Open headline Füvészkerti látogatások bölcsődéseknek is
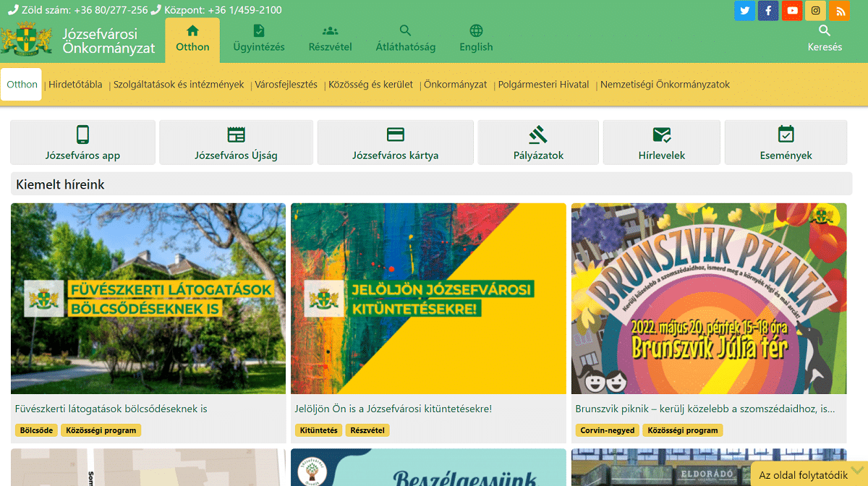 [x=111, y=409]
